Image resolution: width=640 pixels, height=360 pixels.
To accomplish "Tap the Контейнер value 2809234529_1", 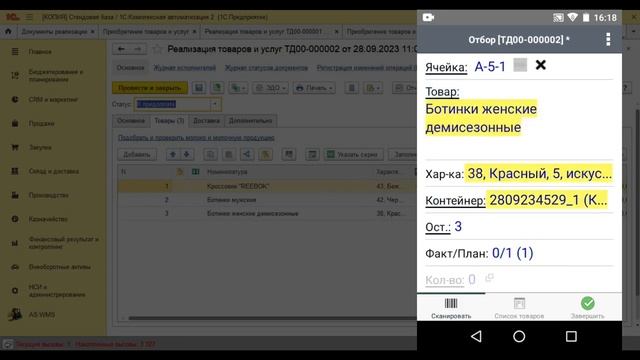I will pos(547,200).
